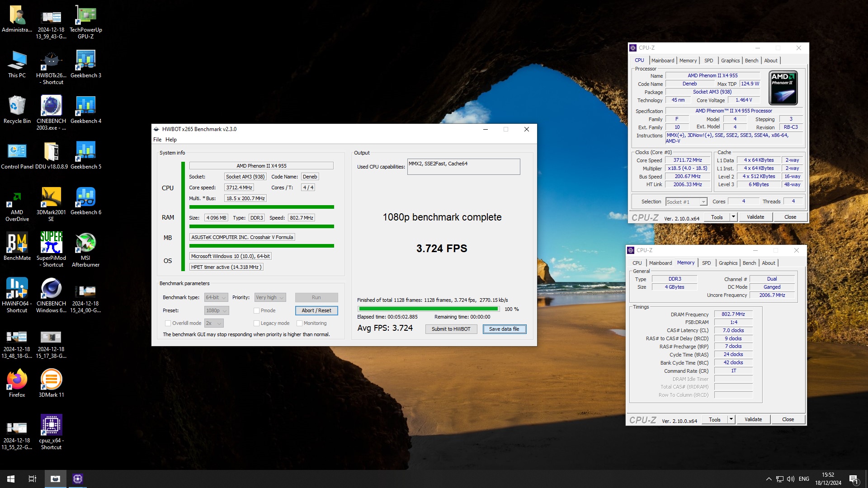Open the Overkill mode 2x dropdown

tap(214, 323)
